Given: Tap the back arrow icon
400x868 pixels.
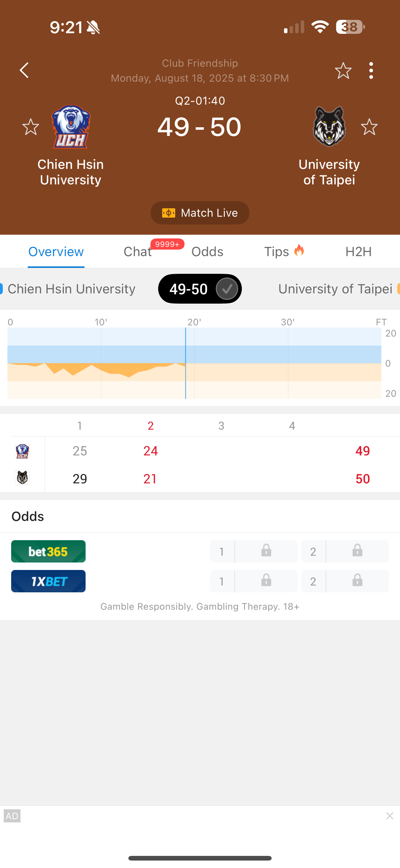Looking at the screenshot, I should (x=24, y=70).
